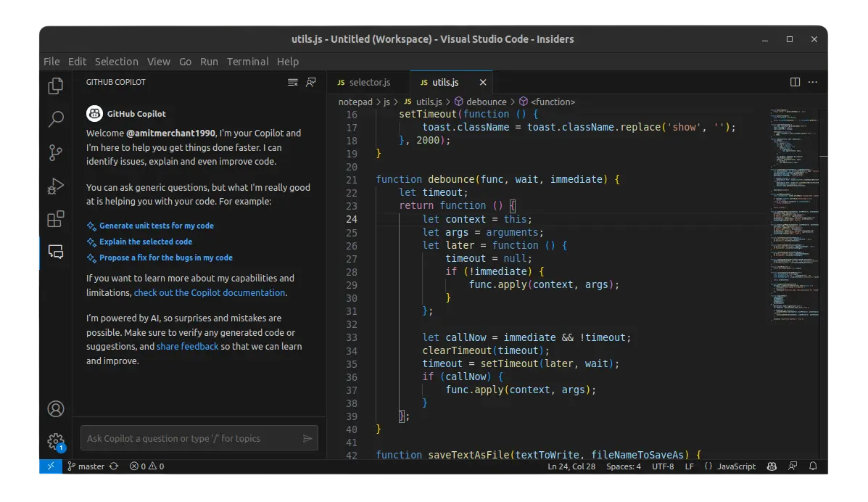Click 'Generate unit tests for my code'
868x502 pixels.
tap(156, 226)
